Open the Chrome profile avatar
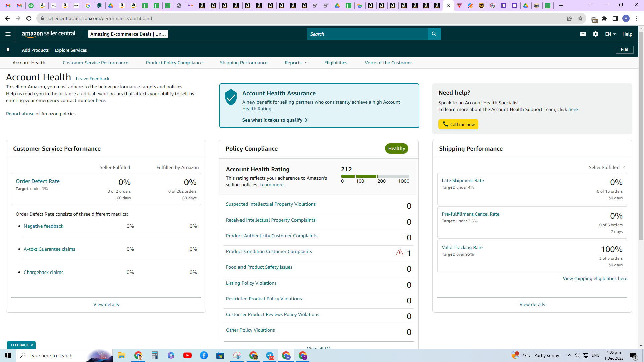This screenshot has height=362, width=644. (626, 18)
